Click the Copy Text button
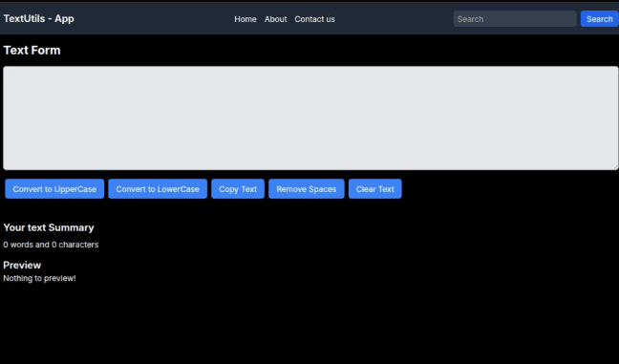This screenshot has width=619, height=364. click(x=238, y=189)
